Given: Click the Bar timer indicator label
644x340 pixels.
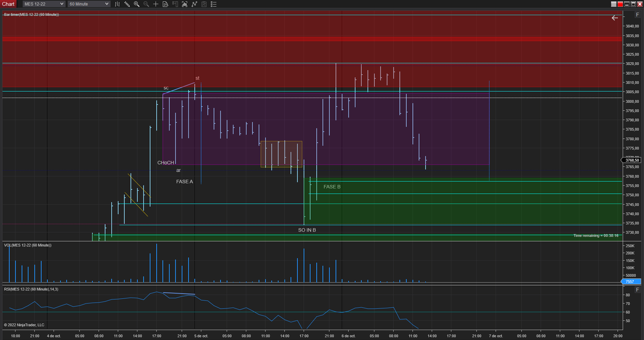Looking at the screenshot, I should [31, 14].
